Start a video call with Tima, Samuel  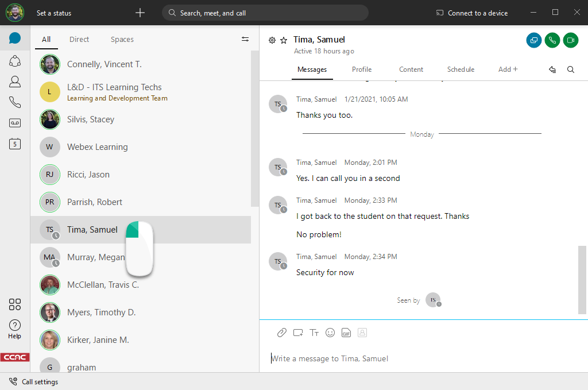pos(570,40)
